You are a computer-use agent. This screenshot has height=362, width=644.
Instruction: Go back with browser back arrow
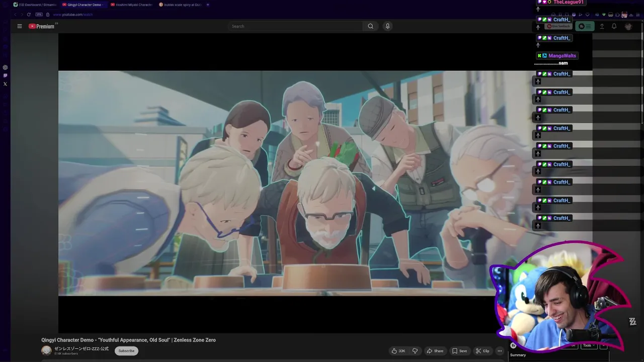pos(15,15)
